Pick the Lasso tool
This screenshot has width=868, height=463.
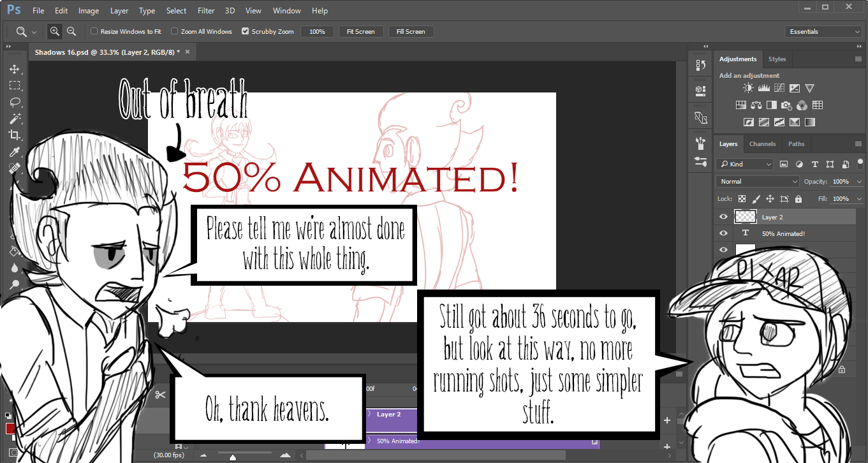pyautogui.click(x=14, y=102)
